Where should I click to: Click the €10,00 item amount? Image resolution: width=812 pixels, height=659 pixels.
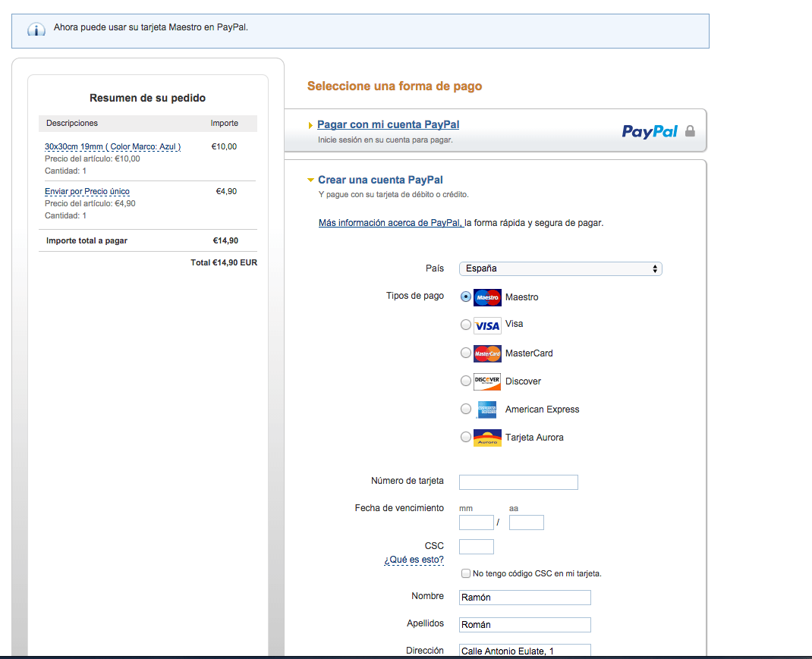(224, 146)
